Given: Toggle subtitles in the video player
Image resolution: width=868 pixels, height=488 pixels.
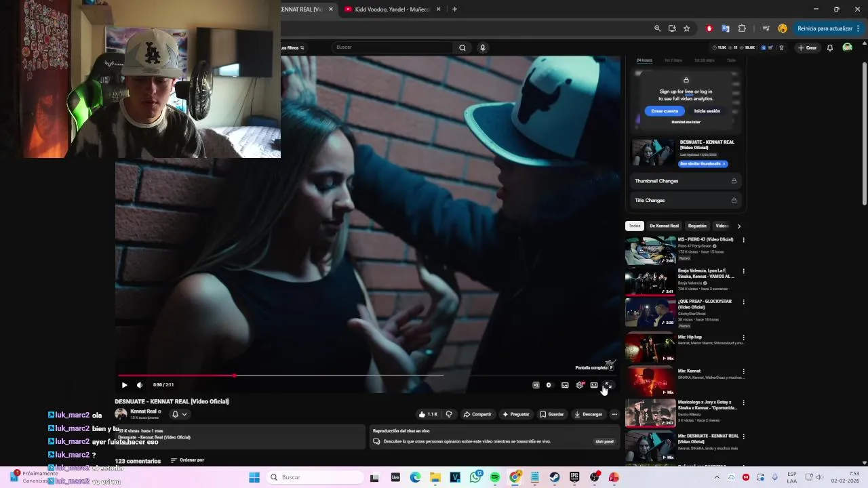Looking at the screenshot, I should (565, 385).
